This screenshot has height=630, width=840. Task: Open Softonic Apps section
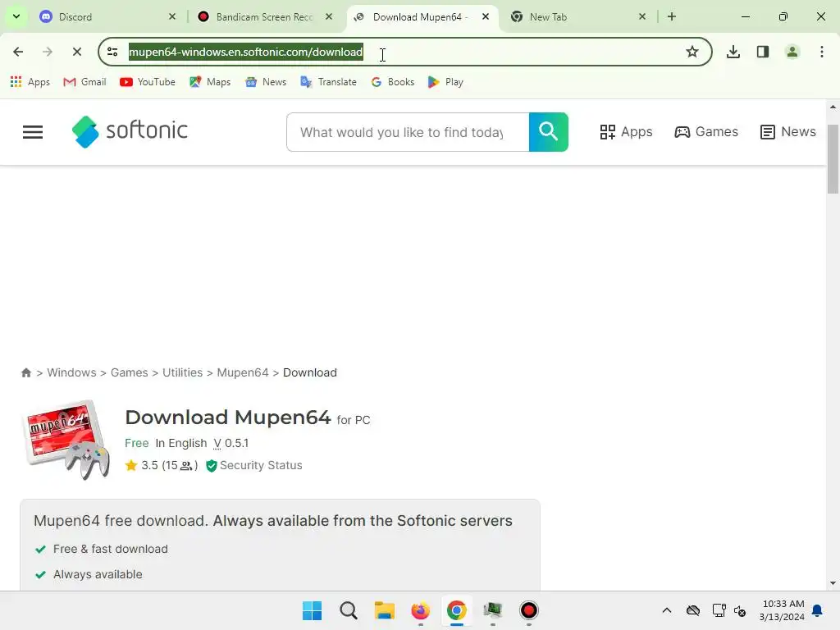[626, 132]
